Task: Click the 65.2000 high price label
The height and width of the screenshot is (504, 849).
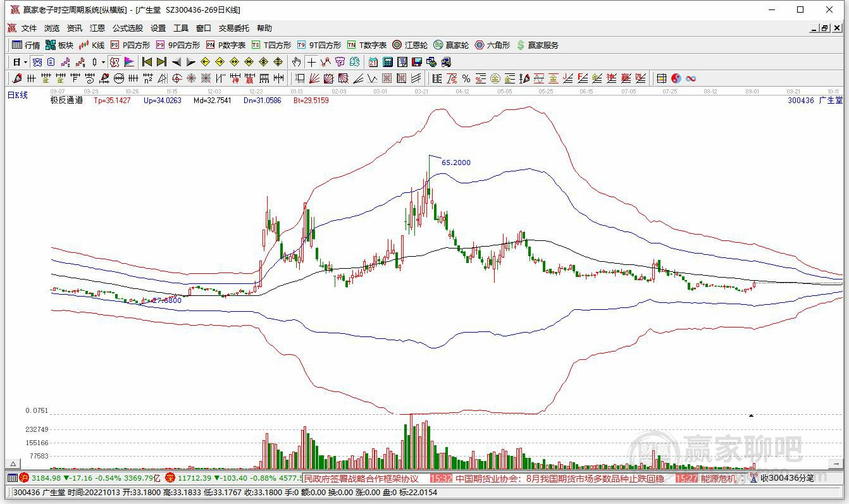Action: tap(456, 163)
